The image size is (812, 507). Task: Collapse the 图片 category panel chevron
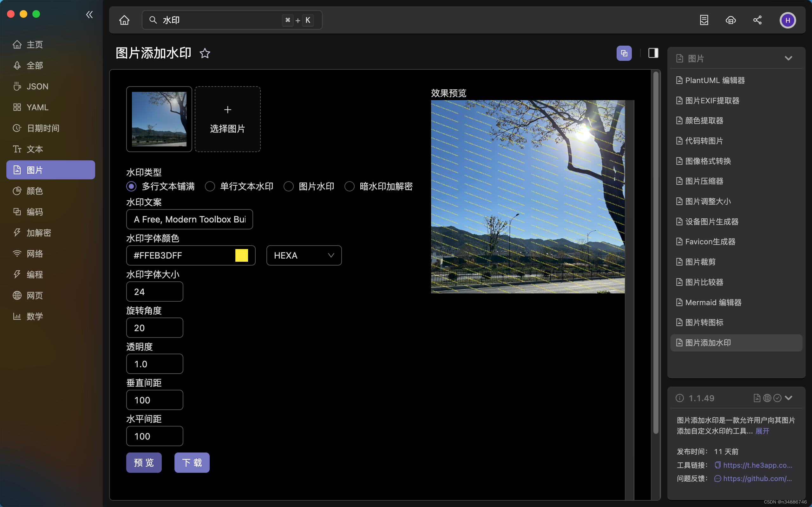pos(788,58)
